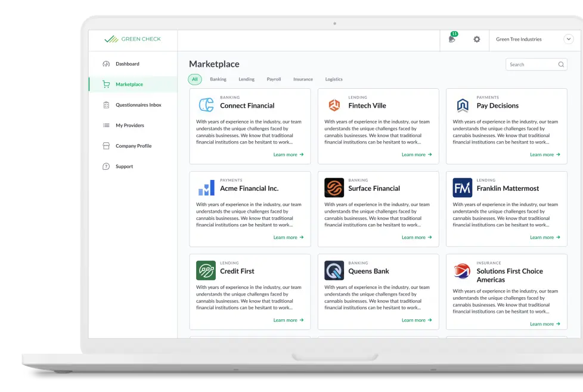This screenshot has height=392, width=583.
Task: Show Logistics providers tab
Action: (334, 79)
